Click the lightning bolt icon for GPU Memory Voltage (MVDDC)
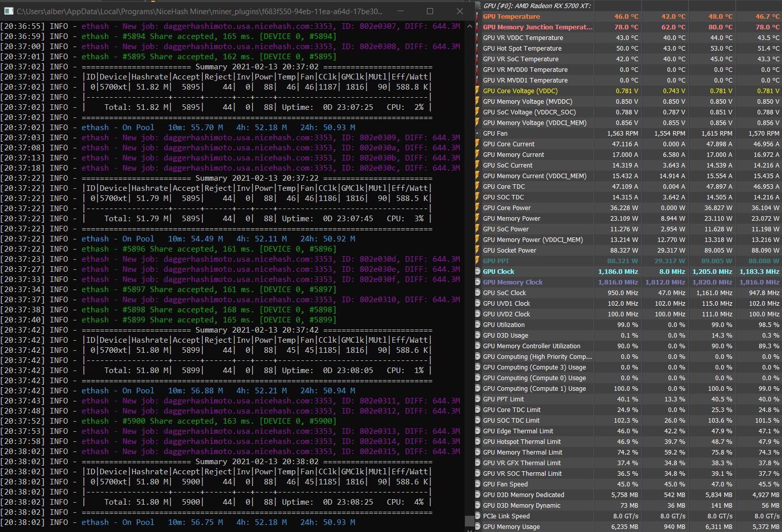This screenshot has width=782, height=532. pos(478,101)
